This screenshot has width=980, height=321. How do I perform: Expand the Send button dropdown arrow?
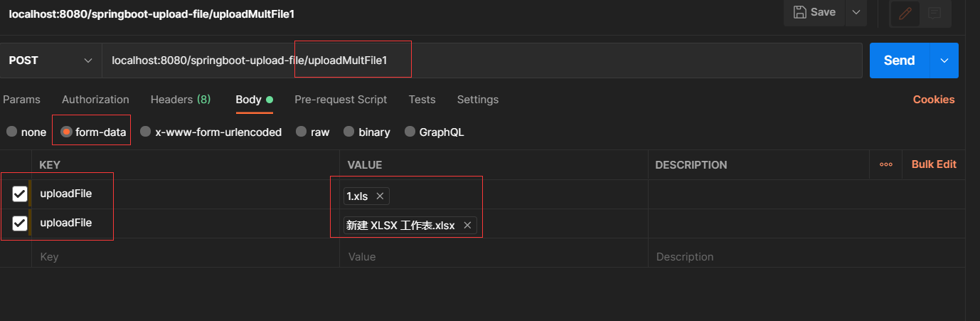coord(944,60)
